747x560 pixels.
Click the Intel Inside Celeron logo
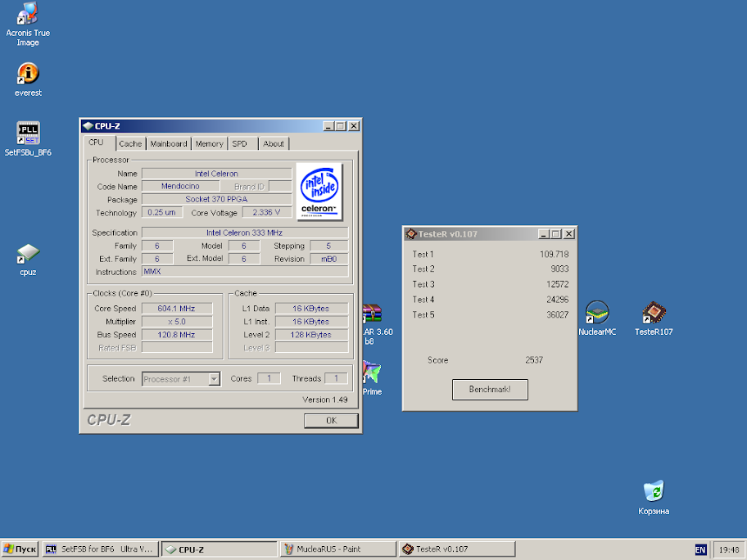319,192
